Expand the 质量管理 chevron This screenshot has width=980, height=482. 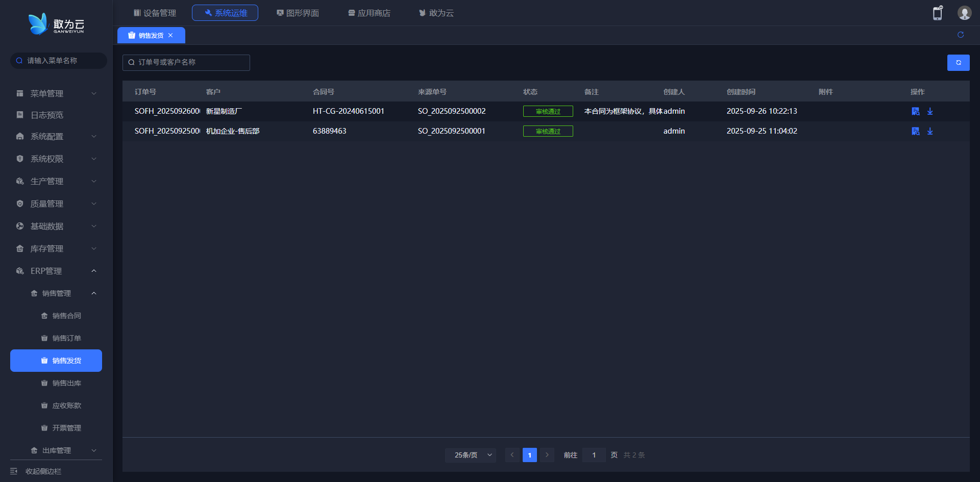94,204
